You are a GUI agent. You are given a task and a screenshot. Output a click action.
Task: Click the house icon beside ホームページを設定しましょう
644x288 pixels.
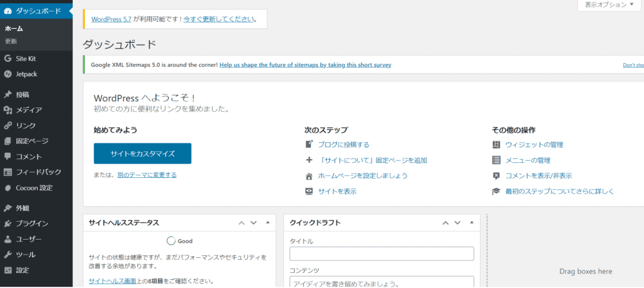click(309, 176)
